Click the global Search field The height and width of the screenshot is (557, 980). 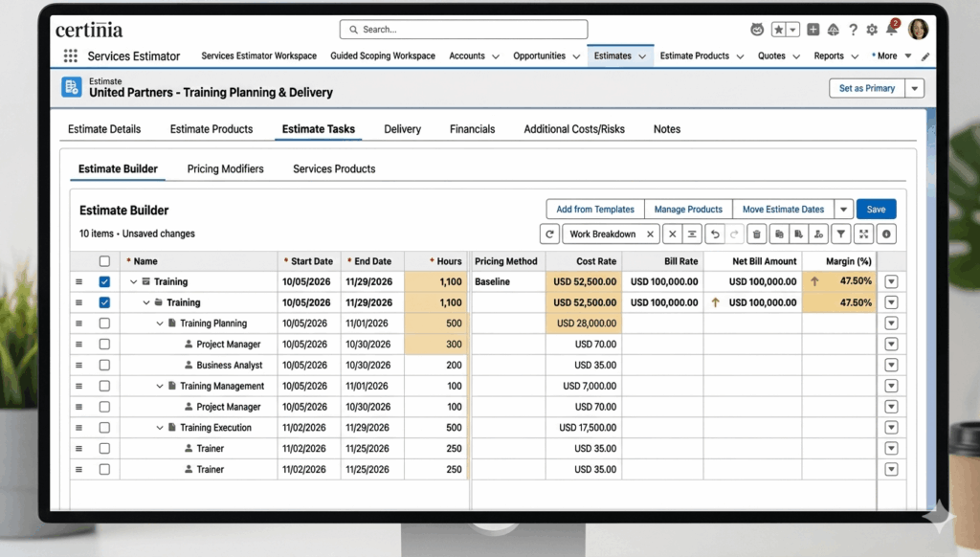464,30
